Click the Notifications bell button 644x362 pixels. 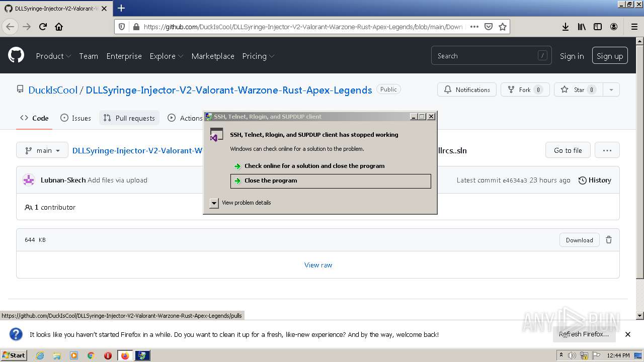(467, 89)
